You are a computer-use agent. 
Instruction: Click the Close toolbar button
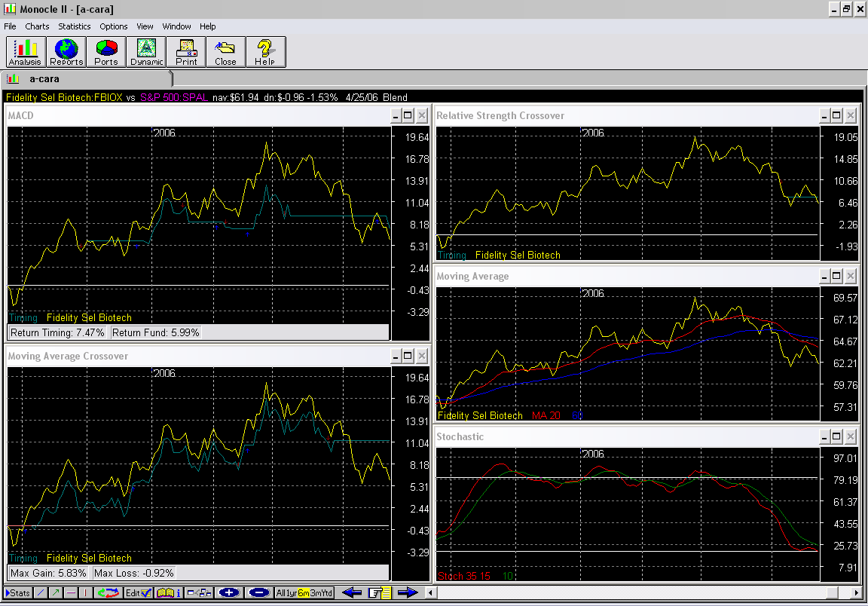click(225, 52)
